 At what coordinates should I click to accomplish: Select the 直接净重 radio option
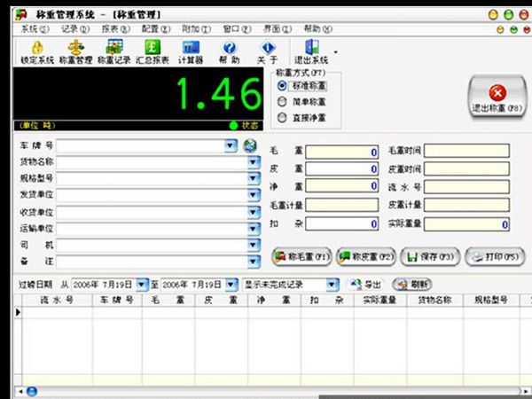(x=283, y=116)
